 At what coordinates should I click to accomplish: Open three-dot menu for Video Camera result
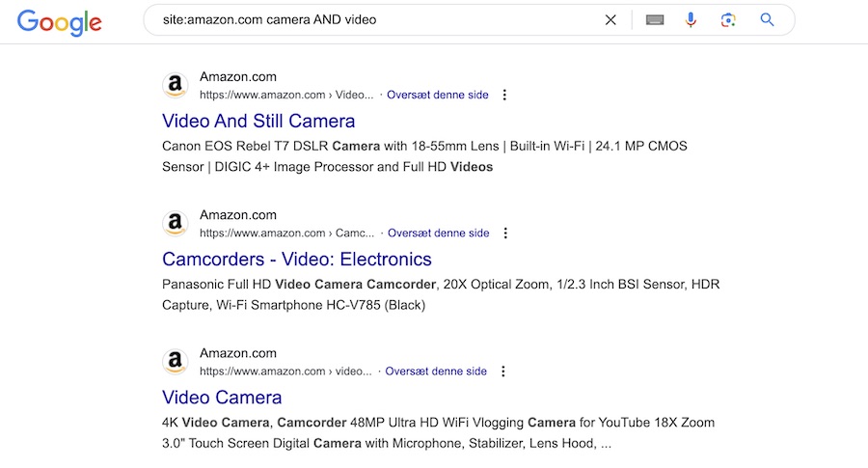coord(503,372)
